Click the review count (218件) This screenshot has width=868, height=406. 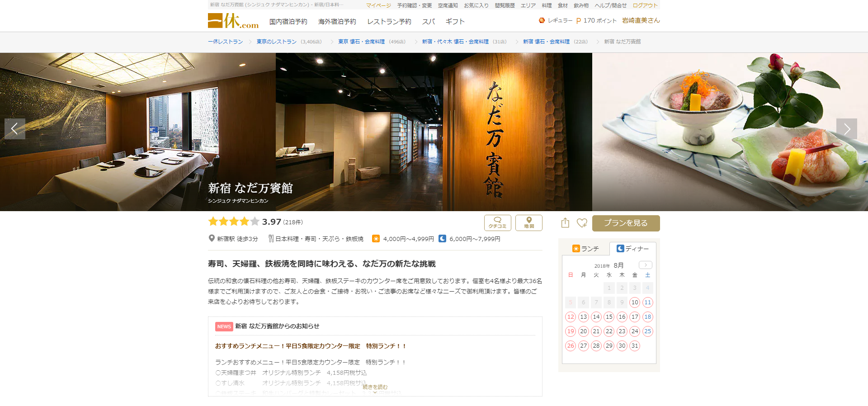click(x=293, y=222)
